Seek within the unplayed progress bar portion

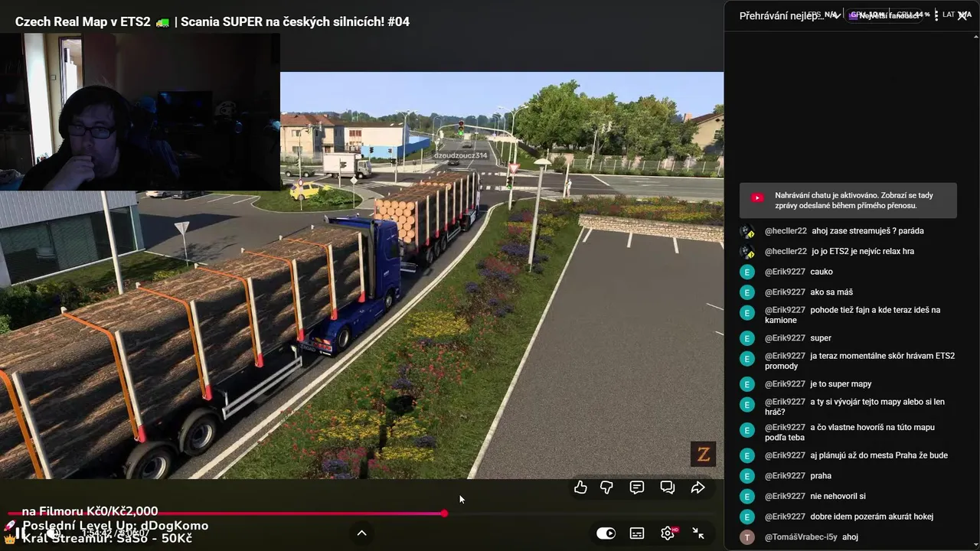582,514
